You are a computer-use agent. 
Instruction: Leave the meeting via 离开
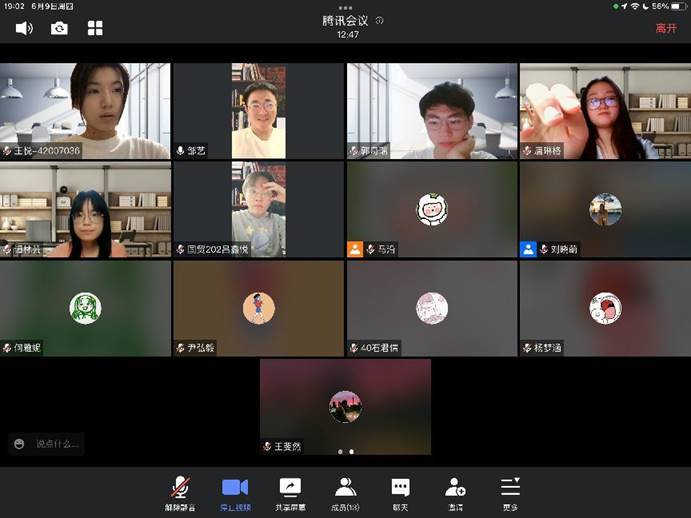pos(665,28)
